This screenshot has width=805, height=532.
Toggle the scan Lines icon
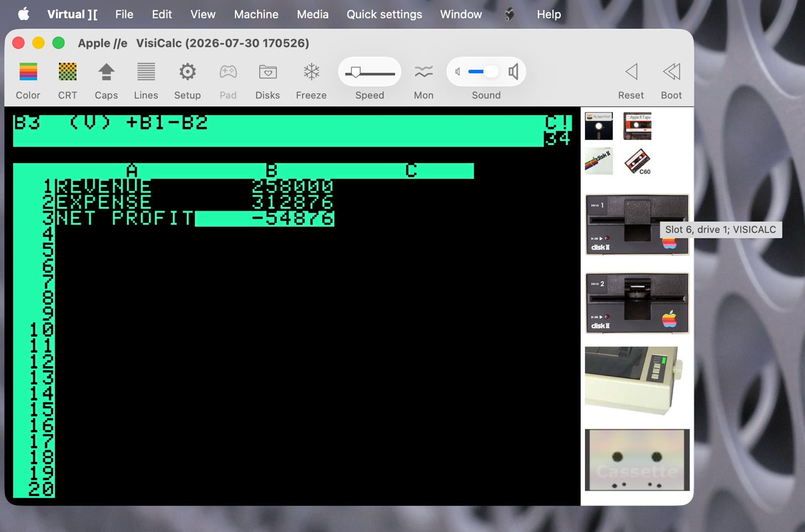146,72
